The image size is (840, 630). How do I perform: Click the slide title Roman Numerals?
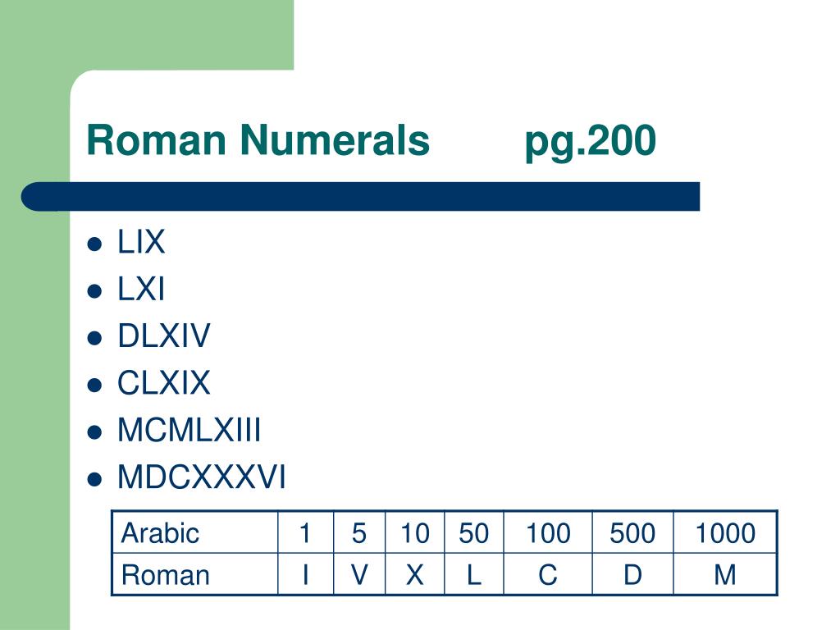pyautogui.click(x=258, y=140)
